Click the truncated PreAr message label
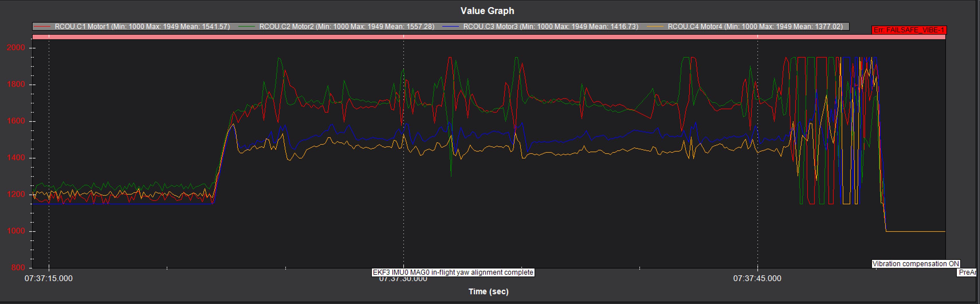Image resolution: width=980 pixels, height=304 pixels. 967,272
